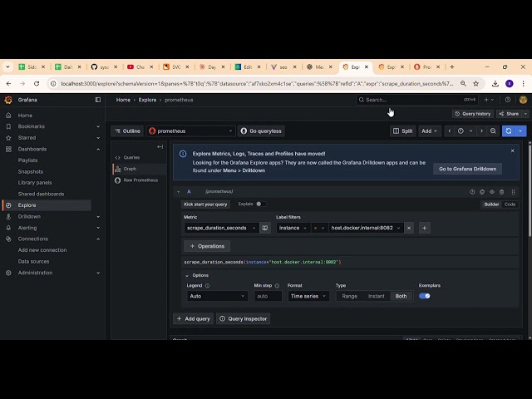Dismiss the Explore moved info banner
The width and height of the screenshot is (532, 399).
coord(512,150)
